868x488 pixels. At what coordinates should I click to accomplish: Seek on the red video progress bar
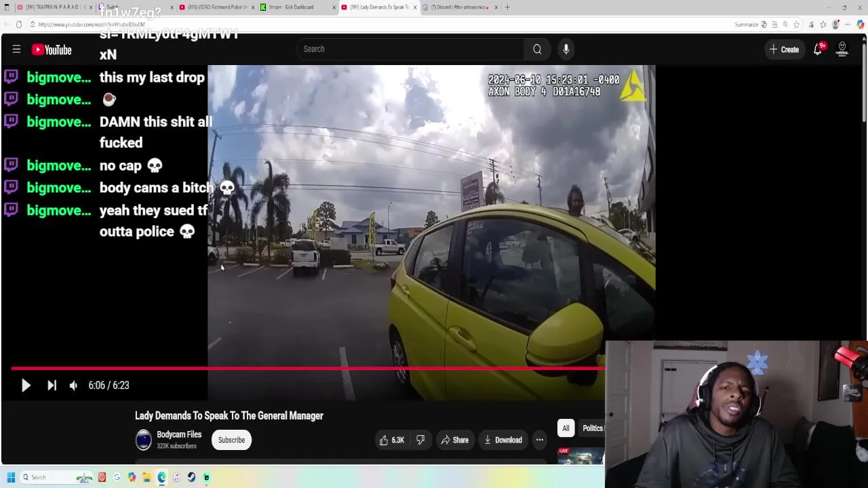307,368
